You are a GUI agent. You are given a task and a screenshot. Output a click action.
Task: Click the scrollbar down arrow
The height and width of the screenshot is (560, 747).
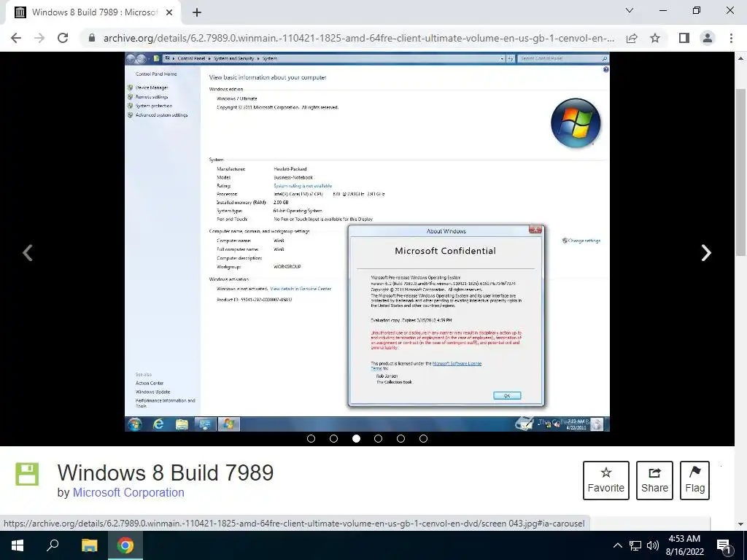(x=741, y=524)
